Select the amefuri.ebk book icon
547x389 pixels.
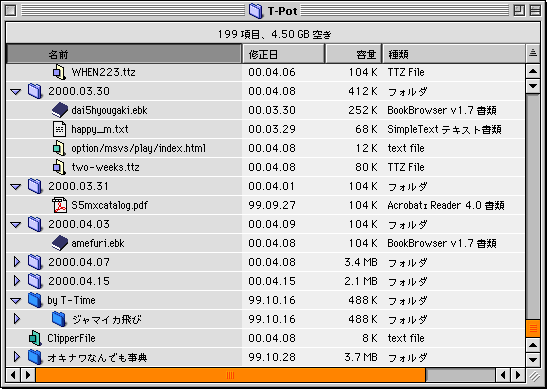(x=60, y=243)
